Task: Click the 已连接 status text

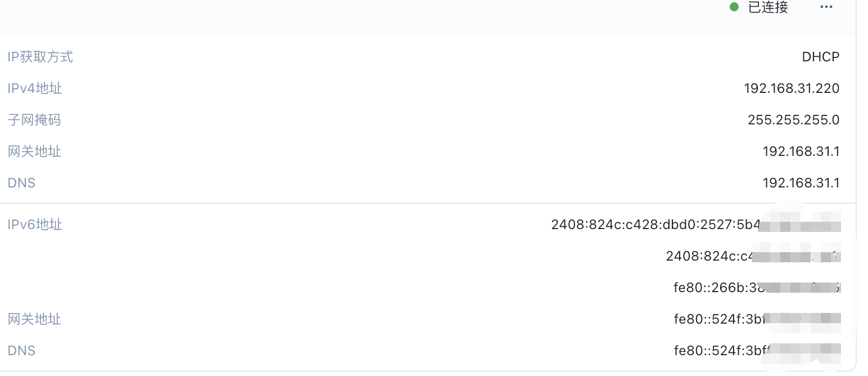Action: click(x=768, y=7)
